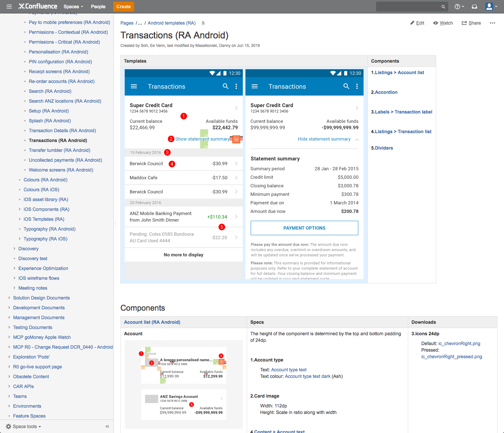Image resolution: width=504 pixels, height=433 pixels.
Task: Open Account list (RA Android) heading link
Action: pos(152,322)
